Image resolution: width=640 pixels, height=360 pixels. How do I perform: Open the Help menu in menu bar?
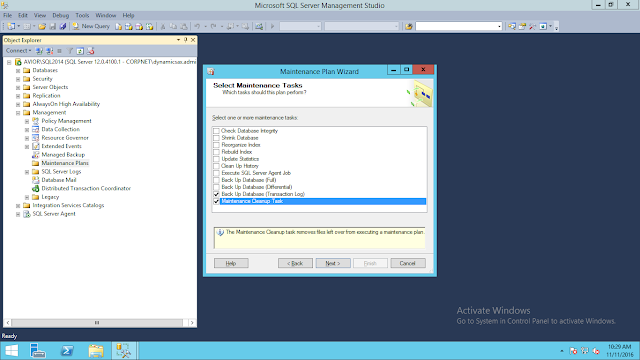(x=128, y=16)
